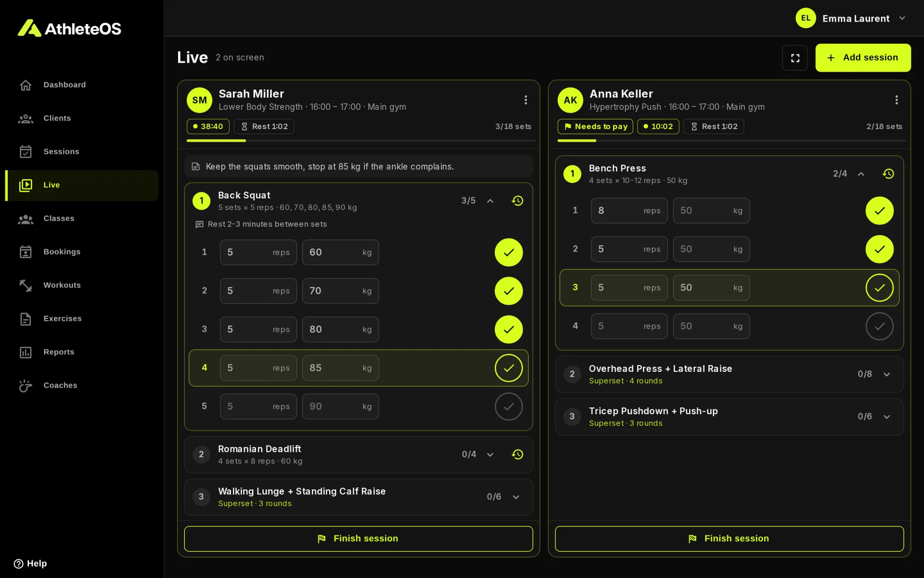The width and height of the screenshot is (924, 578).
Task: Collapse the Back Squat exercise
Action: pyautogui.click(x=490, y=201)
